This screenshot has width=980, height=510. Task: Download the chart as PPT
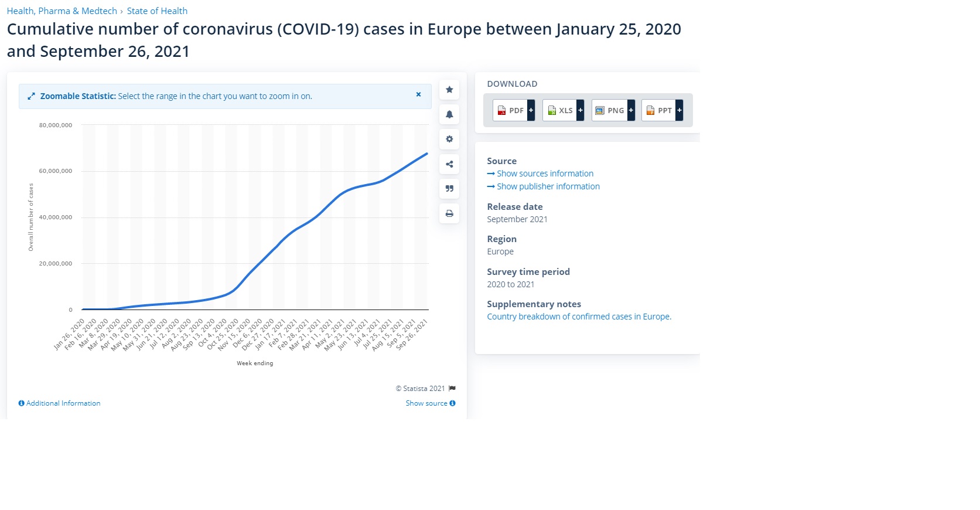tap(658, 110)
